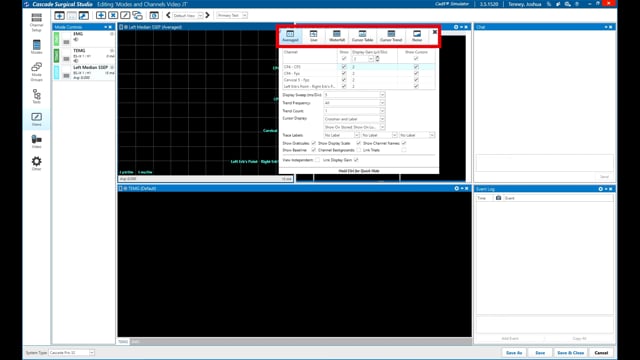
Task: Click the Save As button
Action: click(514, 353)
